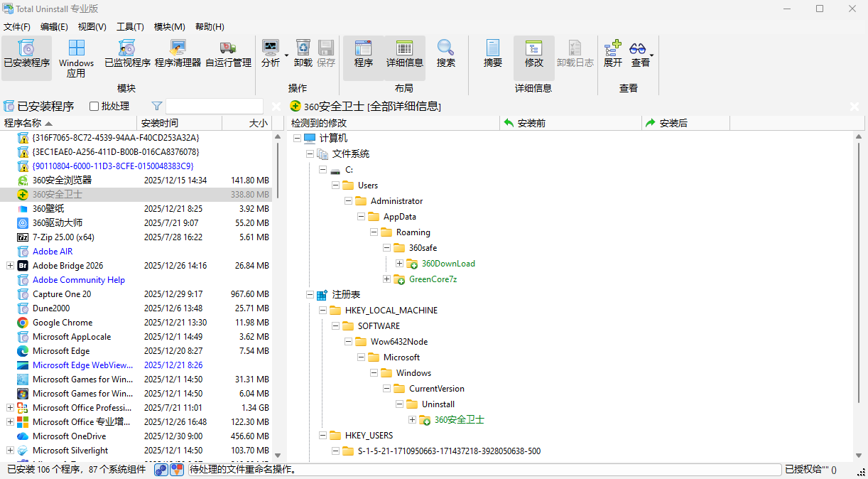The image size is (868, 479).
Task: Collapse the 注册表 tree node
Action: click(x=310, y=295)
